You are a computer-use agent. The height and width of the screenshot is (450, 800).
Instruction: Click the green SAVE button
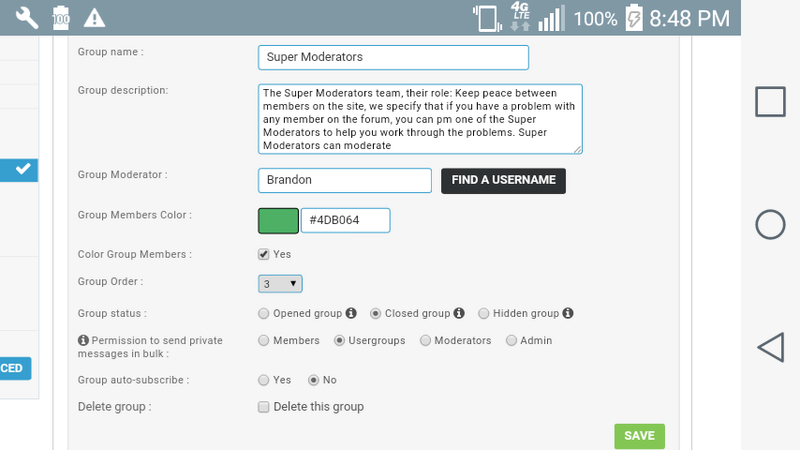[x=639, y=436]
